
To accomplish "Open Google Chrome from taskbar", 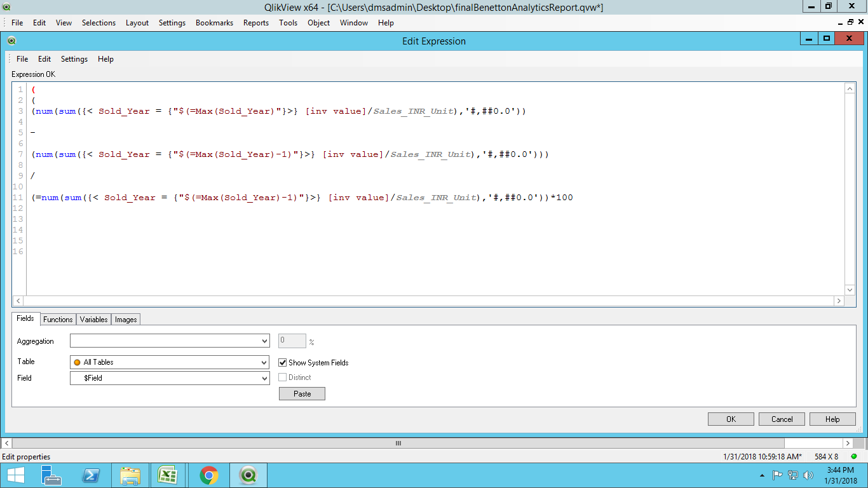I will point(208,475).
